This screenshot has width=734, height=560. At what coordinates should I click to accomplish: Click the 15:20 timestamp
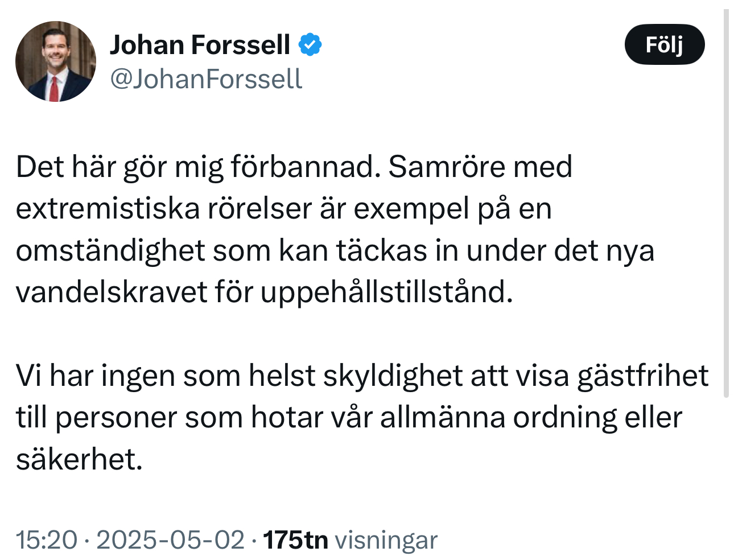[47, 540]
